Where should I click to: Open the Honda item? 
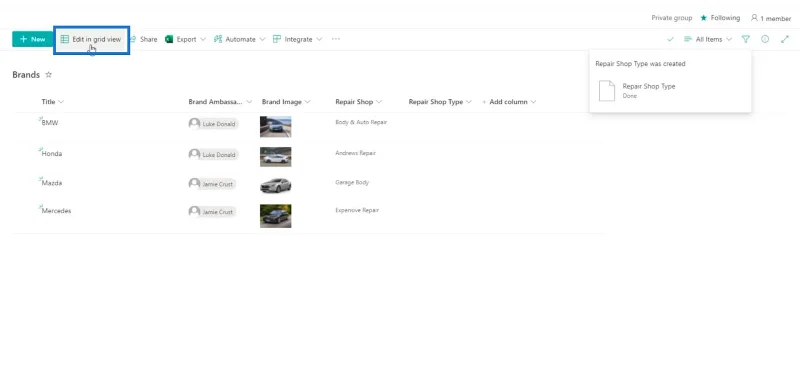click(x=52, y=154)
